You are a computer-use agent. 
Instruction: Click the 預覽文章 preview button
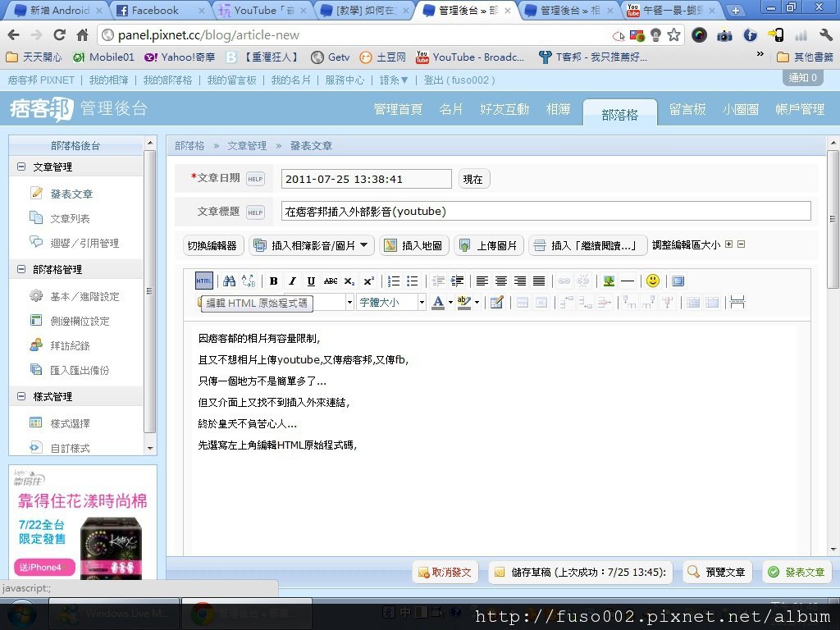[717, 572]
